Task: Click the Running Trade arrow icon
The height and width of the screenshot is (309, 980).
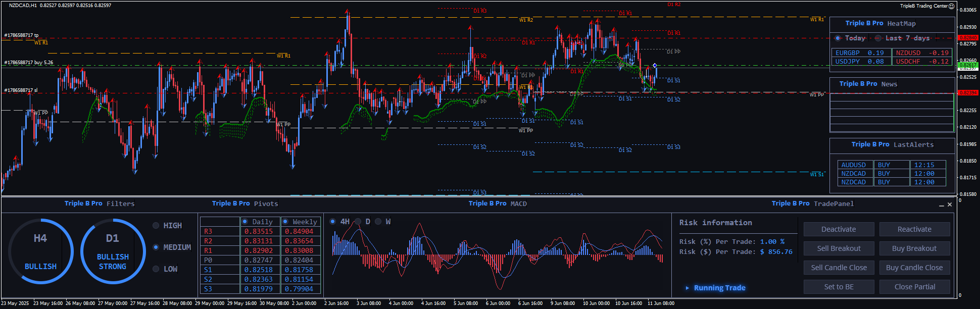Action: pos(687,288)
